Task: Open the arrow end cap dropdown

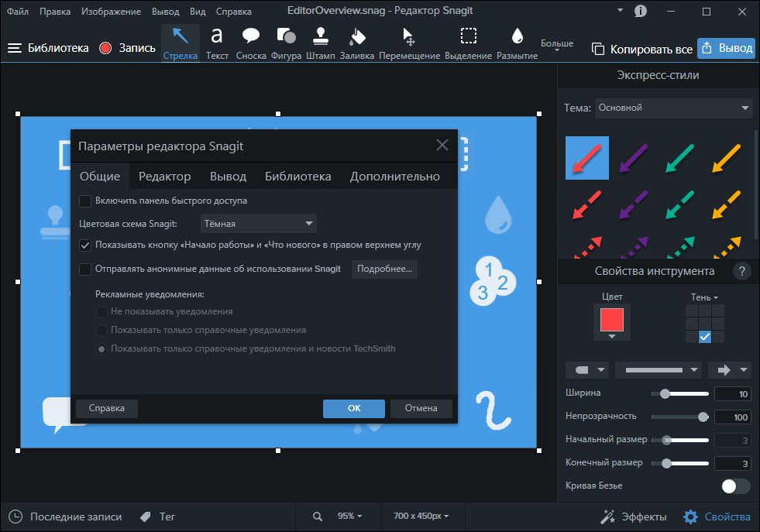Action: pyautogui.click(x=730, y=370)
